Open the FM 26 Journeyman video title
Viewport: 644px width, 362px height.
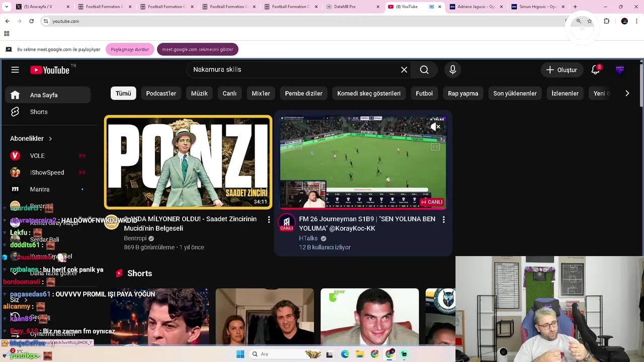click(x=367, y=224)
